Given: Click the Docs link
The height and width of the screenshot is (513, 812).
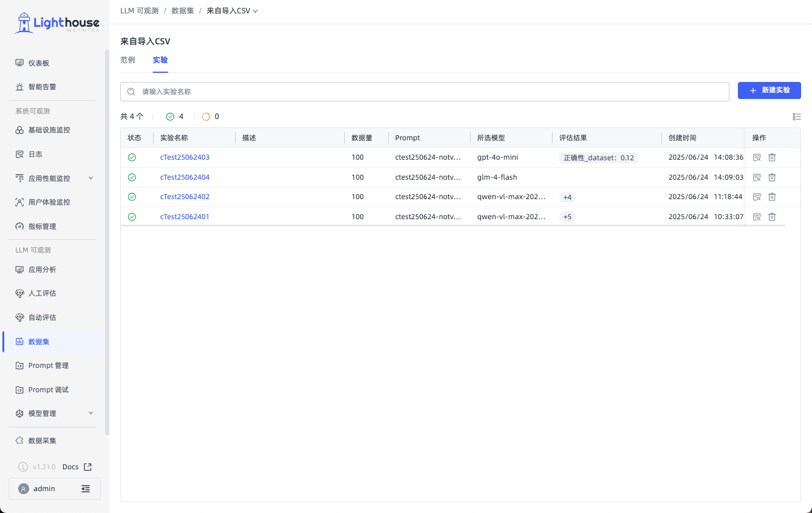Looking at the screenshot, I should (70, 467).
